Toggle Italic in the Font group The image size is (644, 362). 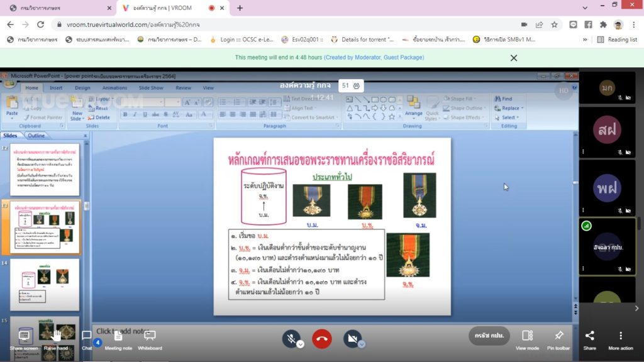(x=135, y=114)
